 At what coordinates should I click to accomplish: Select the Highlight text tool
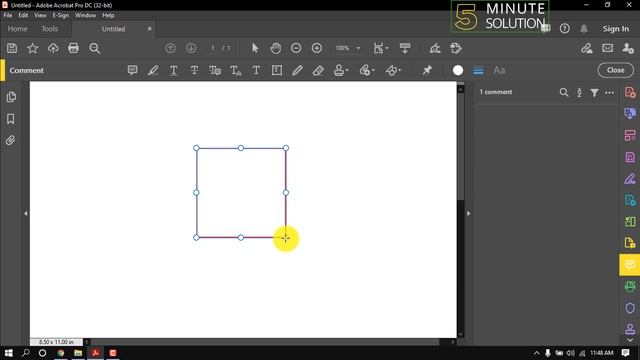(x=153, y=70)
